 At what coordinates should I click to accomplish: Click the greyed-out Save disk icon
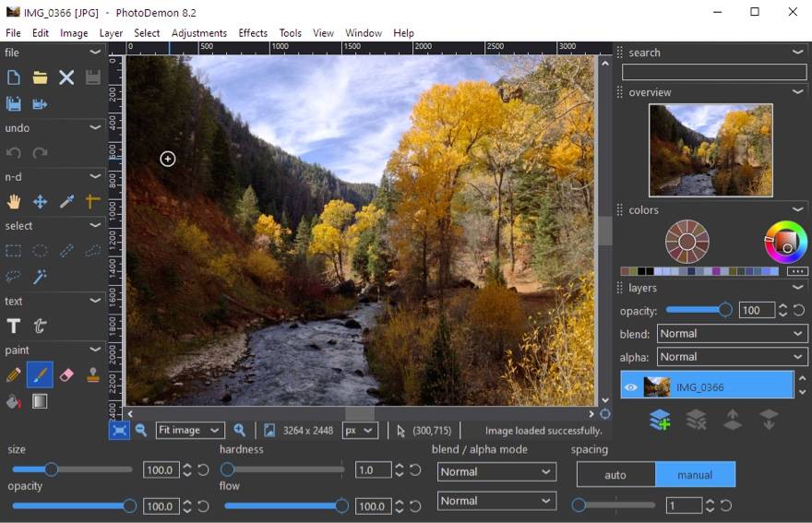[x=92, y=77]
